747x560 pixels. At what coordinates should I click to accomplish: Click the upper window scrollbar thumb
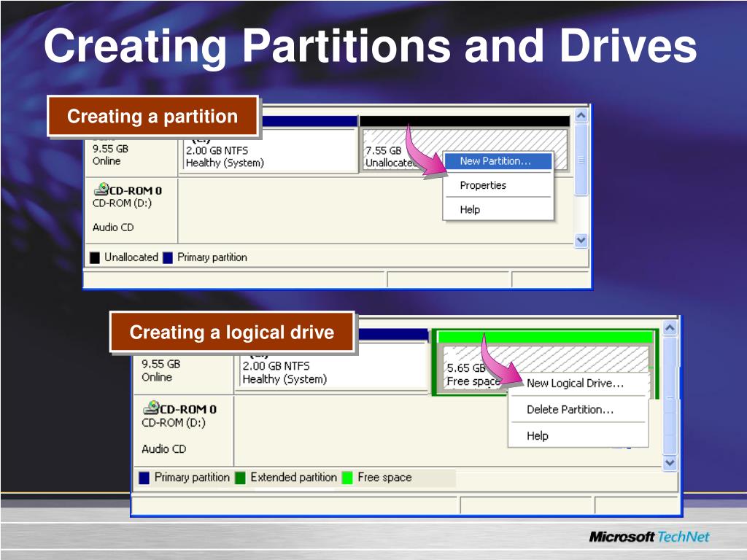pyautogui.click(x=581, y=160)
